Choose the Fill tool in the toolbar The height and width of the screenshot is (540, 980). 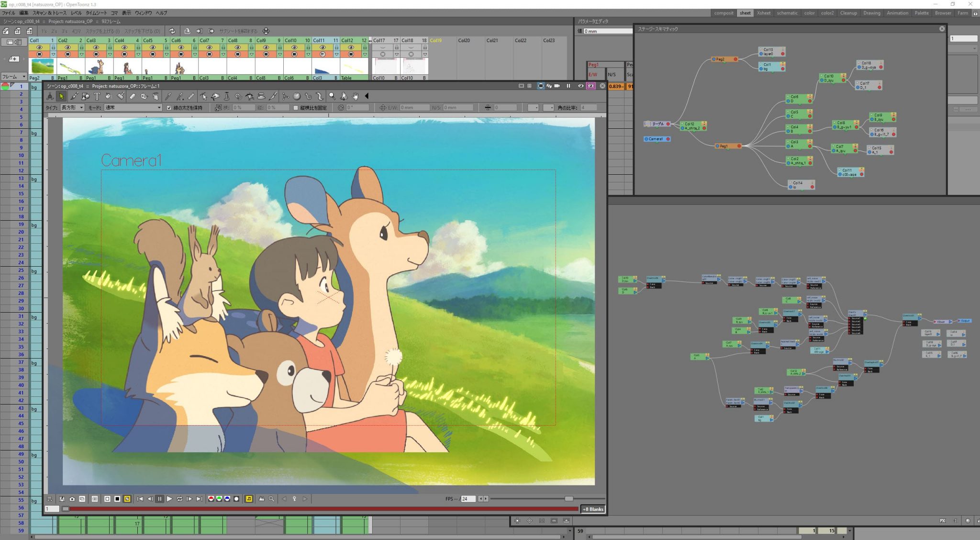pyautogui.click(x=108, y=96)
